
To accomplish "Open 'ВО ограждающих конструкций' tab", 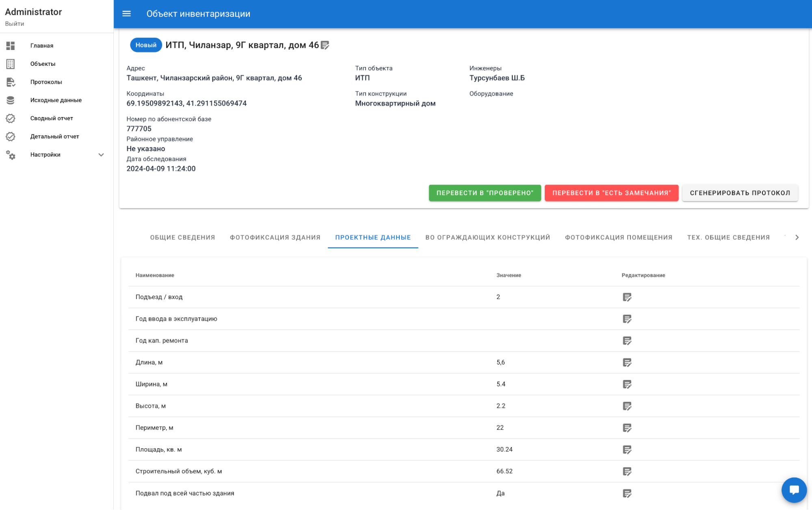I will [x=487, y=237].
